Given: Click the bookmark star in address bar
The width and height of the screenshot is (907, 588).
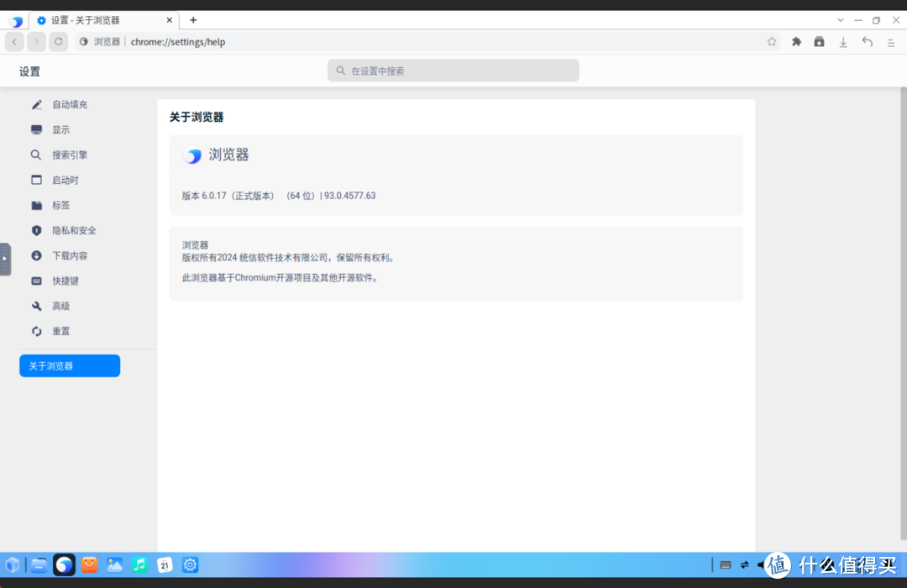Looking at the screenshot, I should [771, 42].
